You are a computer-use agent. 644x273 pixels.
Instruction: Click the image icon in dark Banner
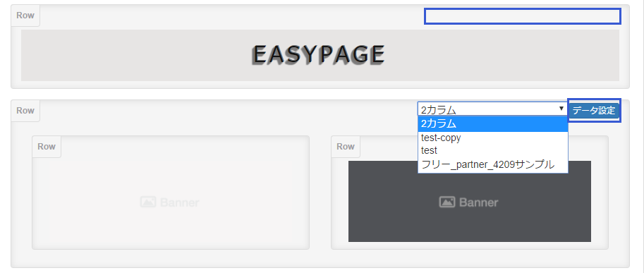point(447,202)
